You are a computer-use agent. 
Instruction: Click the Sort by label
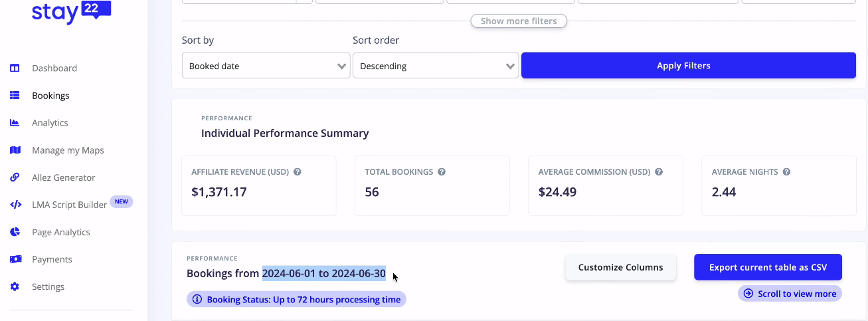pyautogui.click(x=198, y=41)
